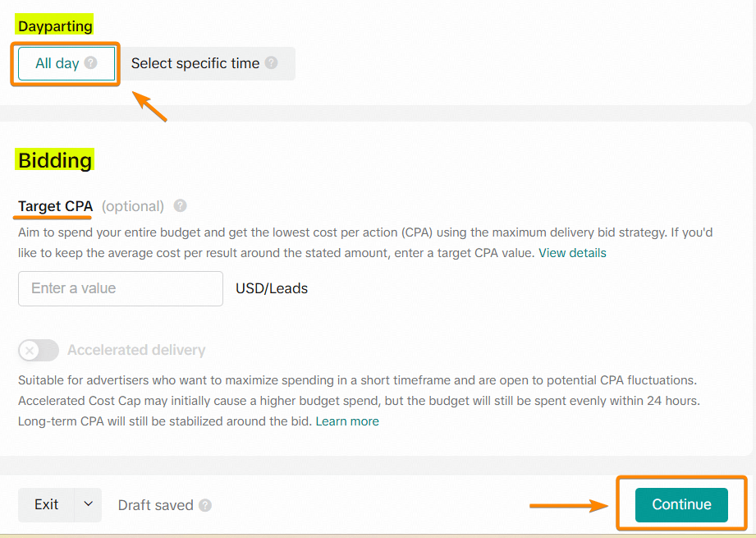Viewport: 756px width, 538px height.
Task: Follow the Learn more link
Action: point(347,421)
